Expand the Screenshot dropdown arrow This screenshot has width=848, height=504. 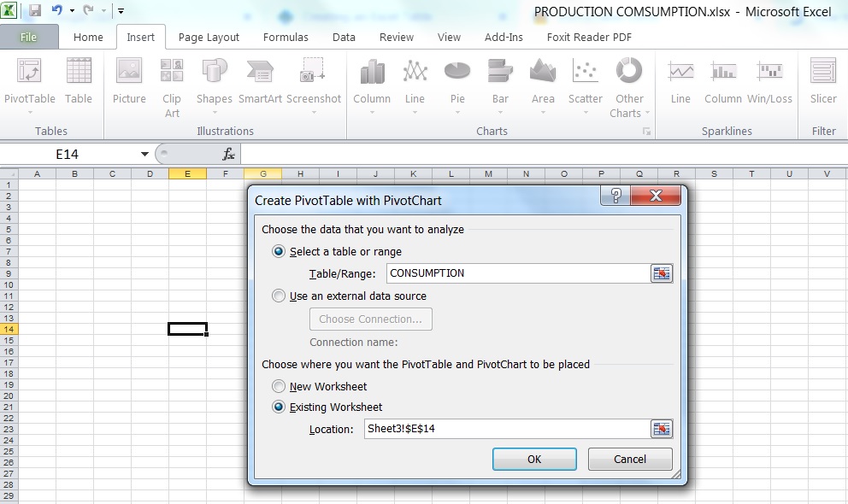tap(314, 113)
